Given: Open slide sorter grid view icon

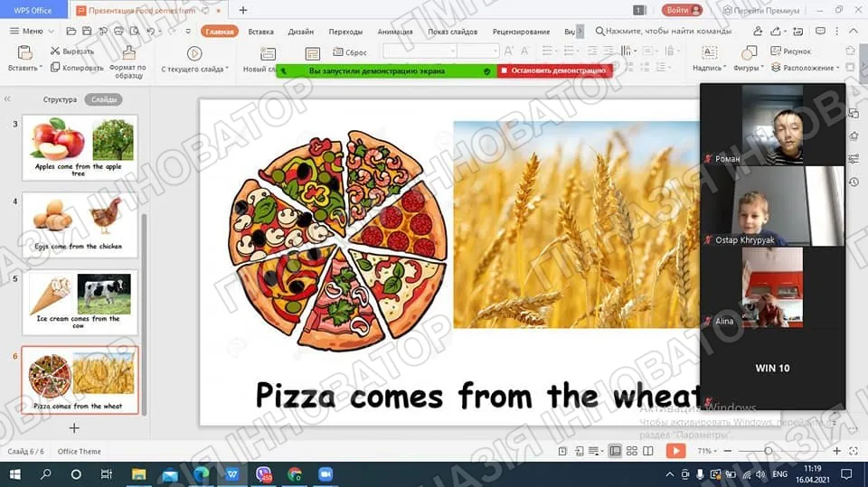Looking at the screenshot, I should [632, 451].
